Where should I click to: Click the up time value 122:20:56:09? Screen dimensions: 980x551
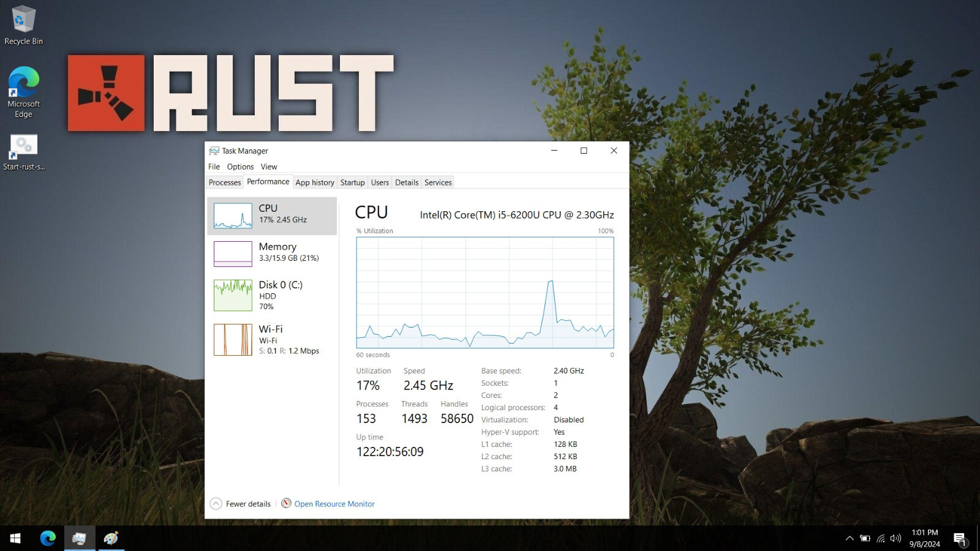[390, 452]
